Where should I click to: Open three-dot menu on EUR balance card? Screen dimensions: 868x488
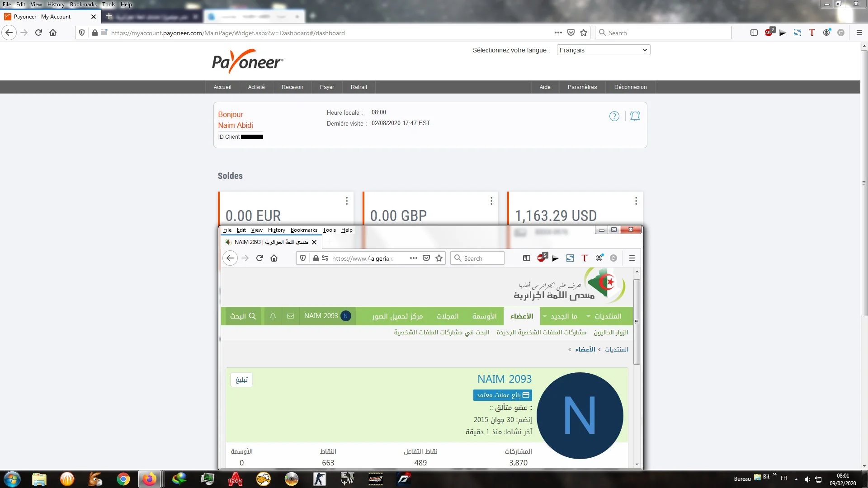click(x=346, y=201)
